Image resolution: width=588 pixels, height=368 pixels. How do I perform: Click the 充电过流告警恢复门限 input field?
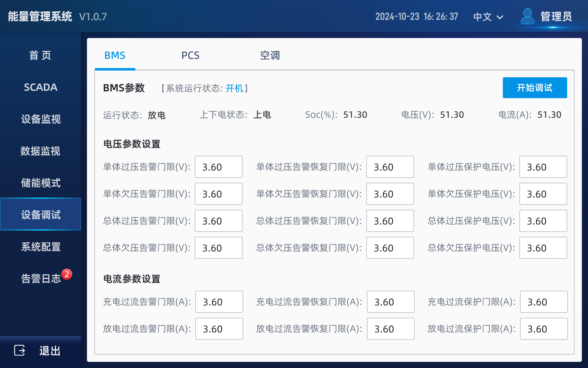point(390,302)
